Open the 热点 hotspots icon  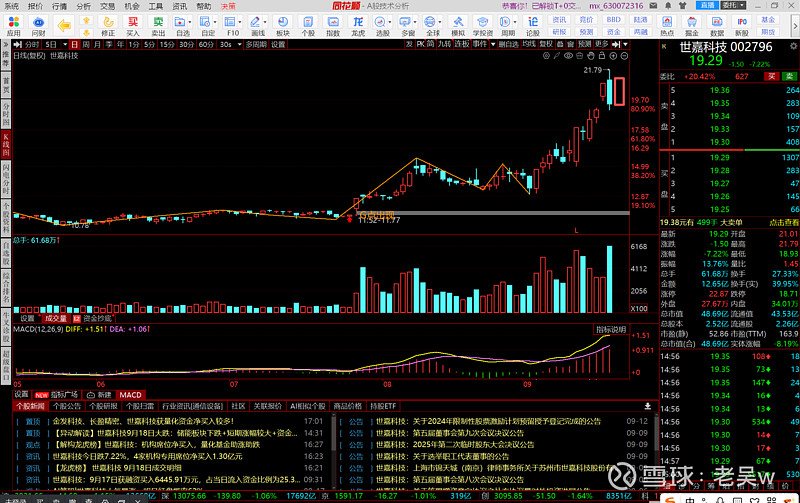point(667,25)
